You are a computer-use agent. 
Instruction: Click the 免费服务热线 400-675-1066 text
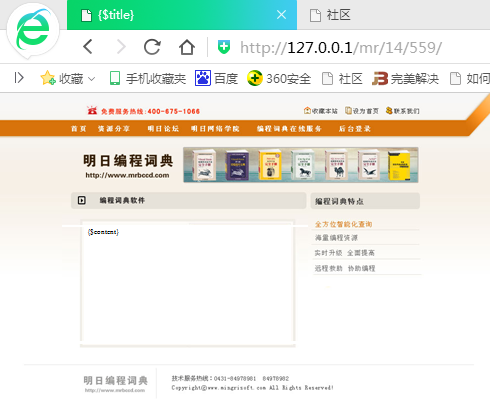(x=150, y=111)
